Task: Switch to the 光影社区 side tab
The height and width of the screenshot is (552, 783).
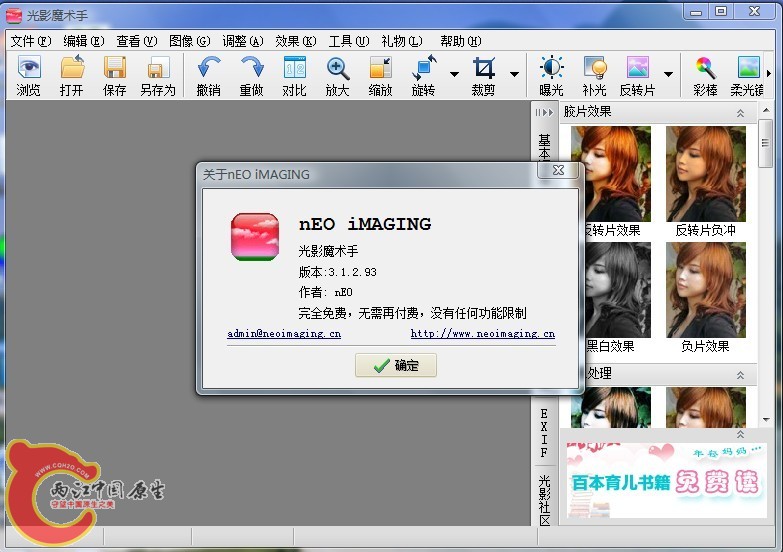Action: point(544,500)
